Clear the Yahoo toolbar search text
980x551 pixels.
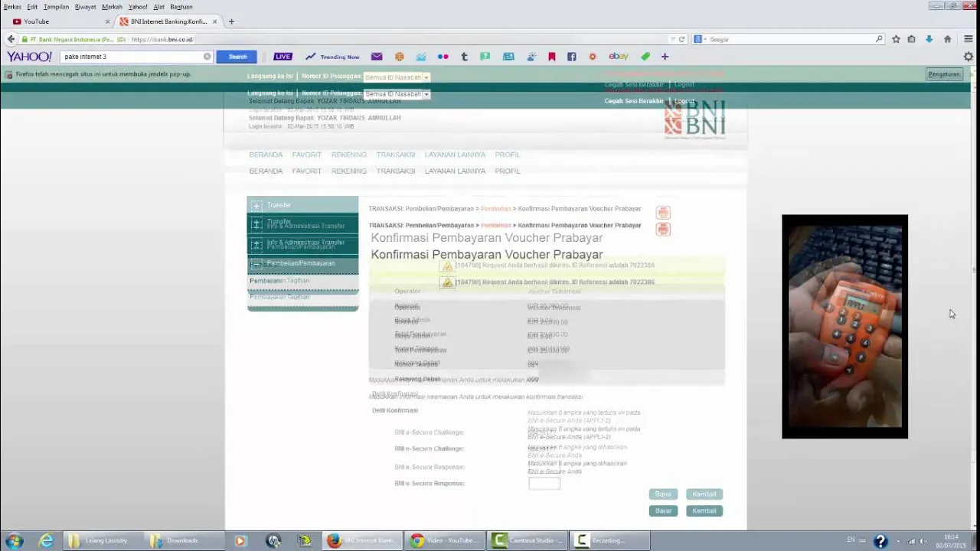pyautogui.click(x=207, y=57)
